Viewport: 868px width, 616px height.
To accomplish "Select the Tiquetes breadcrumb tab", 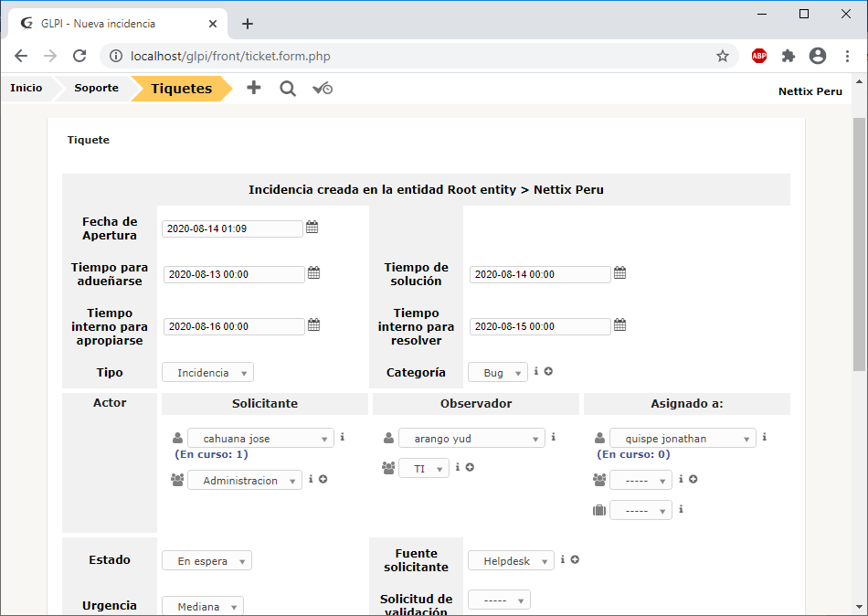I will click(181, 89).
